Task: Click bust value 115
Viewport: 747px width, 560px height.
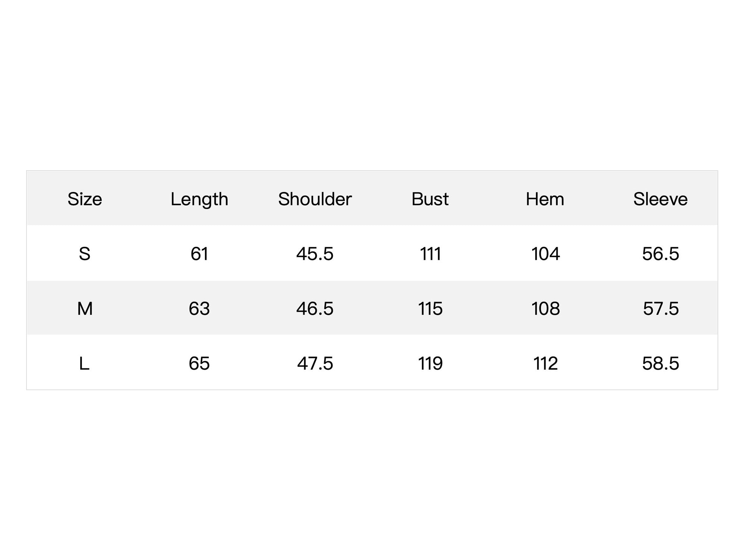Action: [x=430, y=309]
